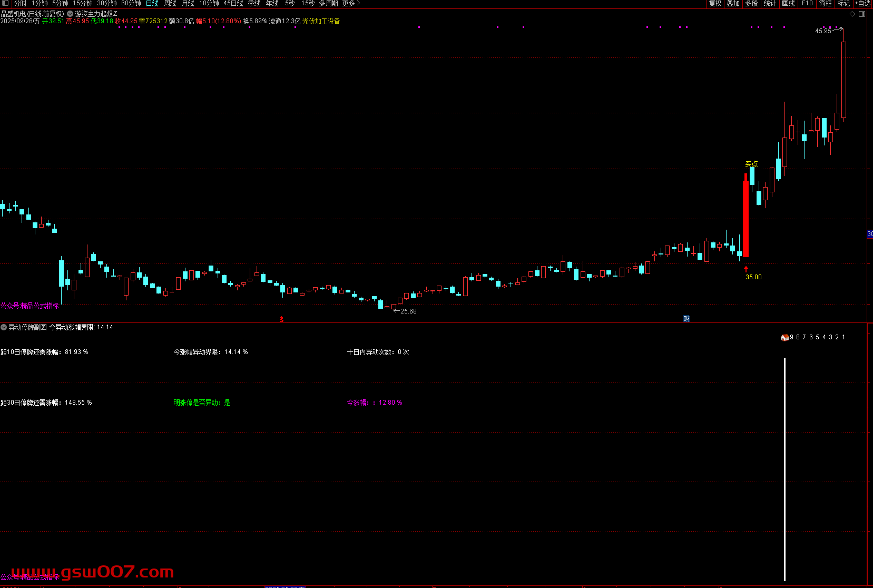This screenshot has height=588, width=873.
Task: Click the white vertical bar in sub-chart
Action: (x=784, y=469)
